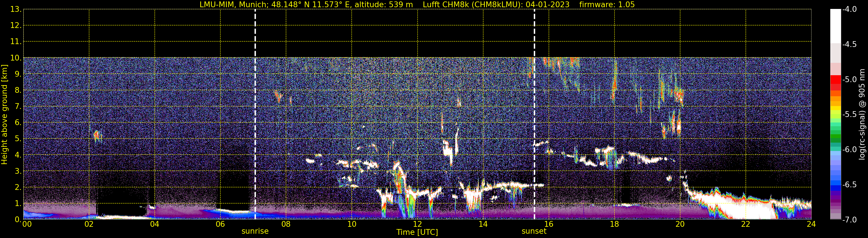Click the date '04-01-2023' in the title
Screen dimensions: 868x238
pos(548,5)
